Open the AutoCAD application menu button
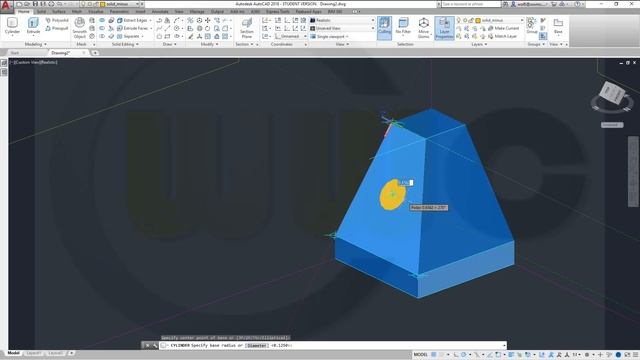 tap(6, 7)
